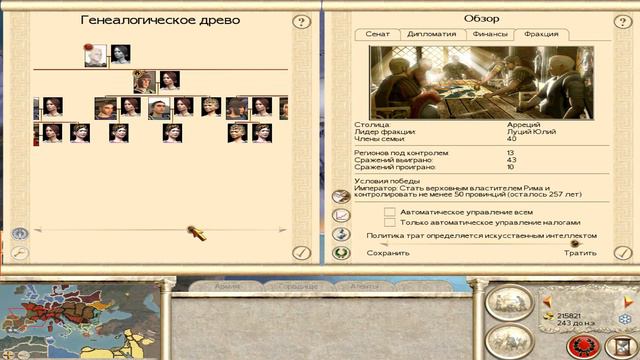Select the dark-haired wife beside the patriarch
The height and width of the screenshot is (360, 640).
tap(121, 54)
